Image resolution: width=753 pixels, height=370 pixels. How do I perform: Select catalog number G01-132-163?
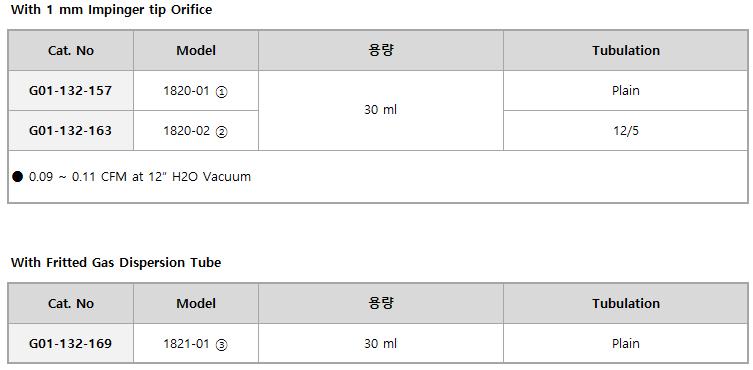pos(71,131)
